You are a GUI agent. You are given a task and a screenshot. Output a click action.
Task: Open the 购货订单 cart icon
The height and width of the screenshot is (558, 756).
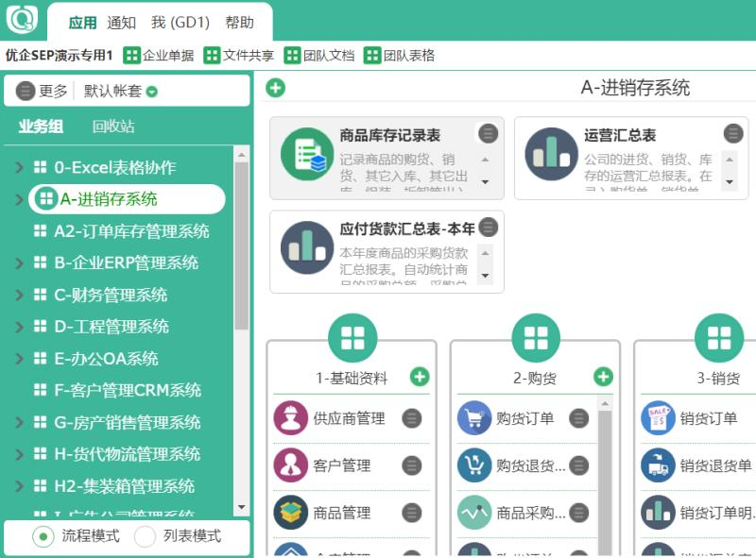coord(474,418)
